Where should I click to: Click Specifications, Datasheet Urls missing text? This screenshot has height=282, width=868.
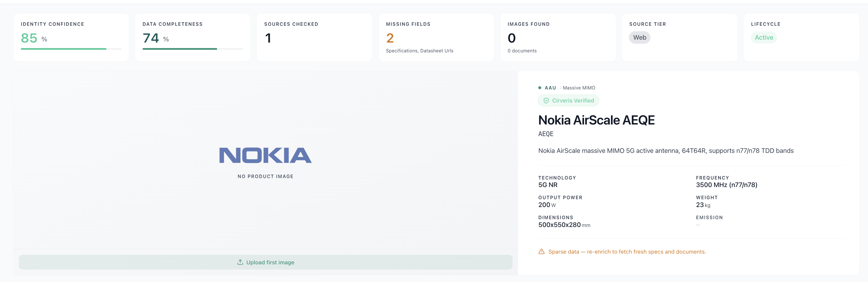tap(420, 51)
